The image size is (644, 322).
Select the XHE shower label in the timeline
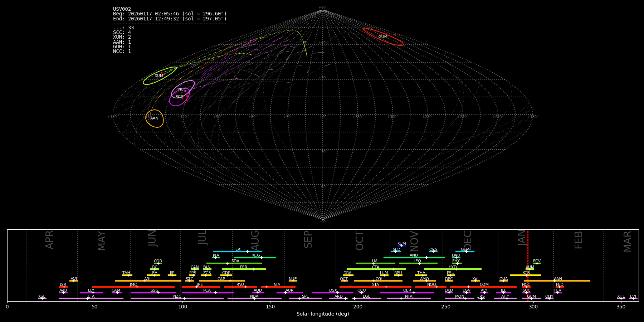[621, 297]
